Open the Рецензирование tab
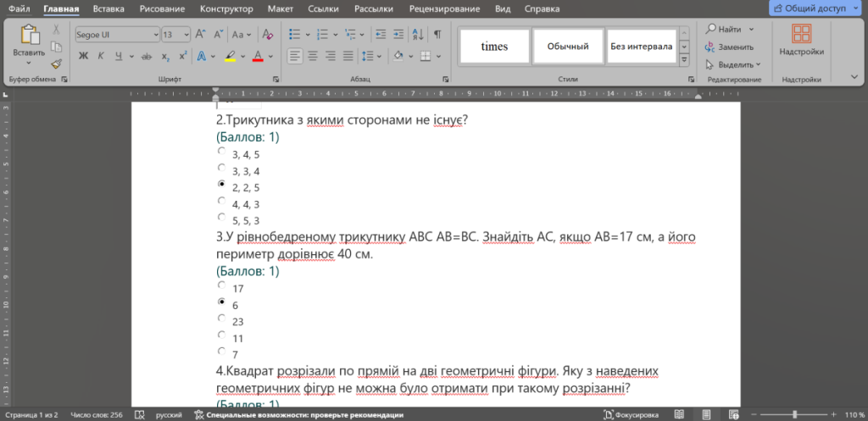Viewport: 868px width, 421px height. (444, 8)
